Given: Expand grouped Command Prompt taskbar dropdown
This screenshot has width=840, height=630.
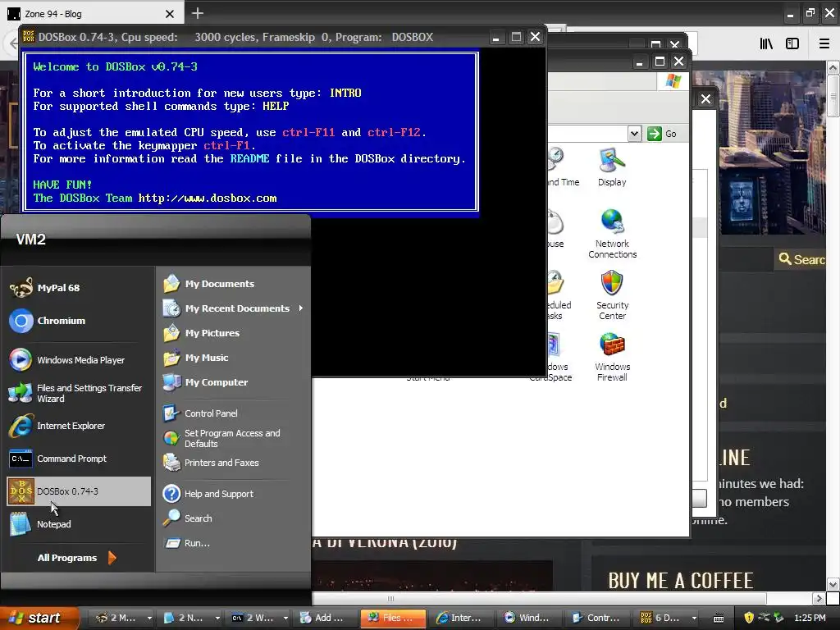Looking at the screenshot, I should (x=285, y=619).
